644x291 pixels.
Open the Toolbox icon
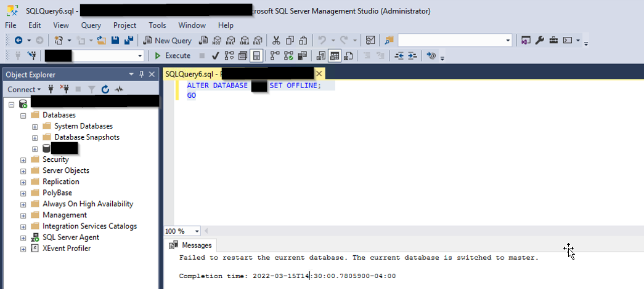(x=553, y=40)
